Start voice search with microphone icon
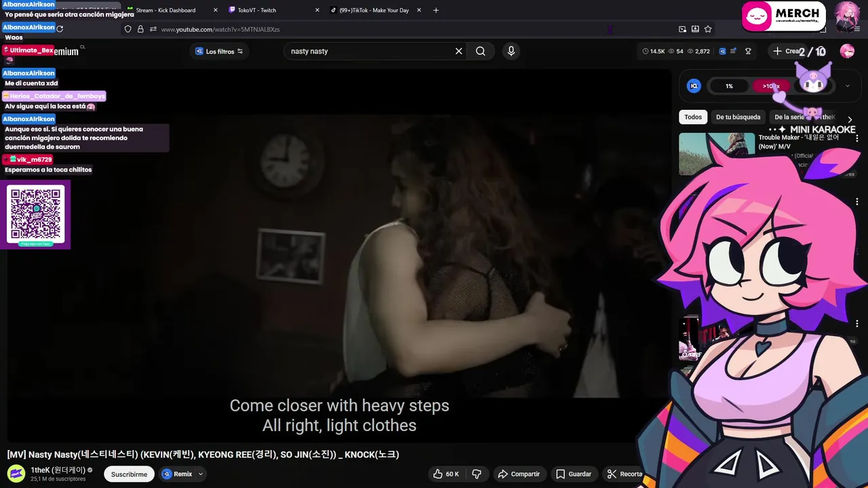The image size is (868, 488). click(511, 51)
